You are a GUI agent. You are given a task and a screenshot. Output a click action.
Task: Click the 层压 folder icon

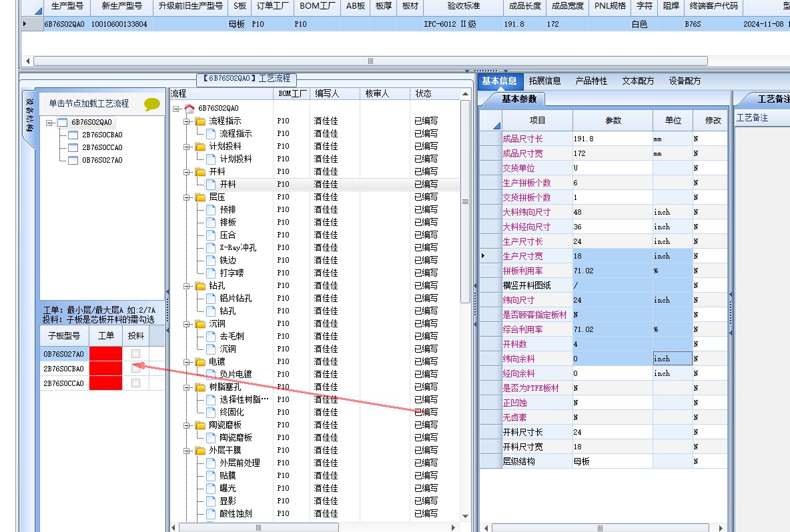pyautogui.click(x=201, y=197)
